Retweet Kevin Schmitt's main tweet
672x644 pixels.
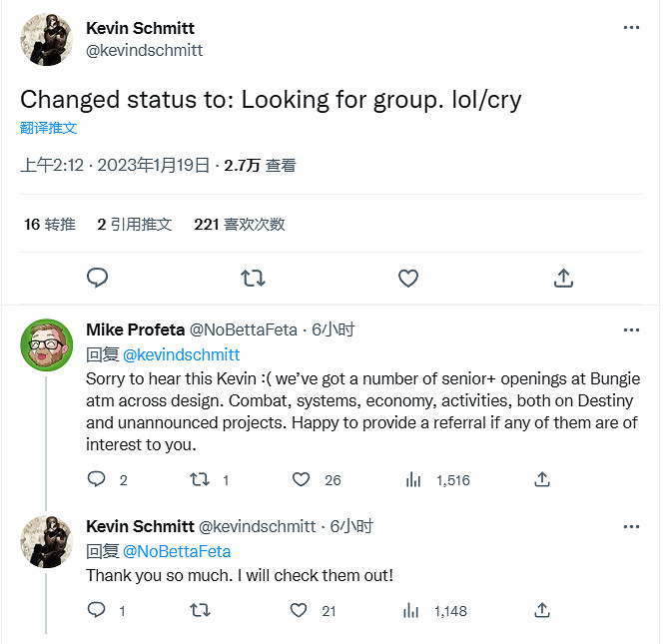[x=253, y=278]
